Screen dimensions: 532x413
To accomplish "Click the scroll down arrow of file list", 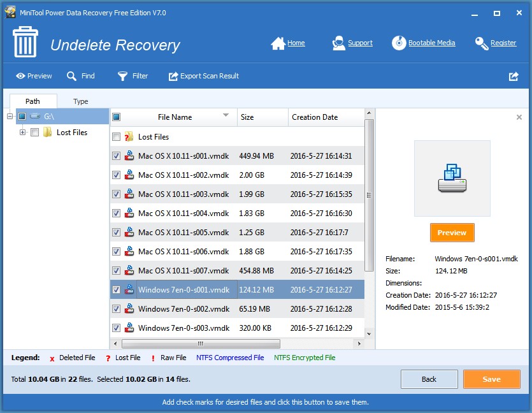I will click(369, 333).
